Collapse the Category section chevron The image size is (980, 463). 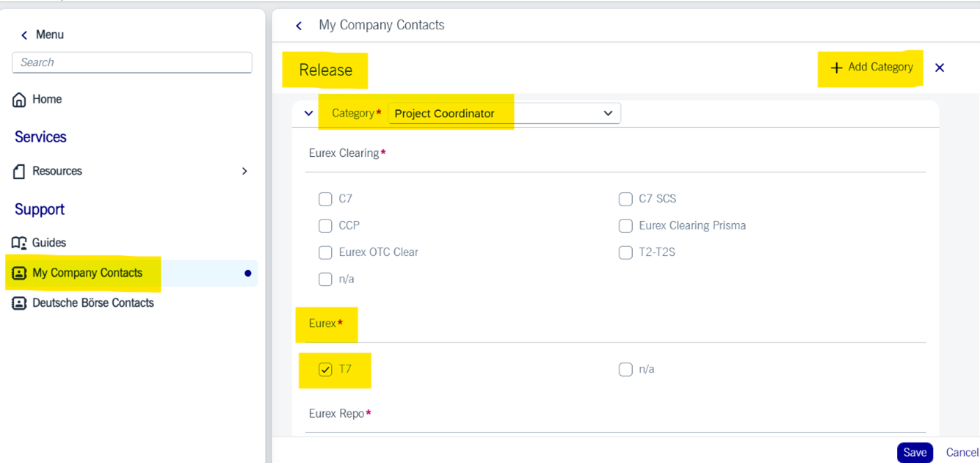pos(308,114)
